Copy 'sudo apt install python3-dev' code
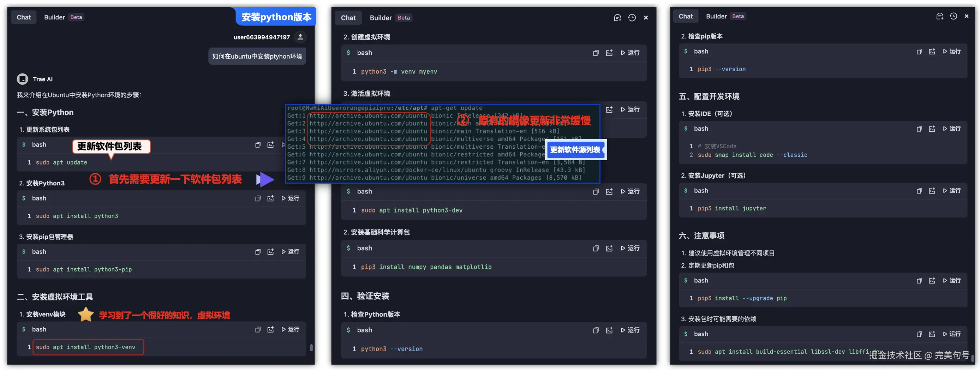The height and width of the screenshot is (370, 980). (596, 192)
